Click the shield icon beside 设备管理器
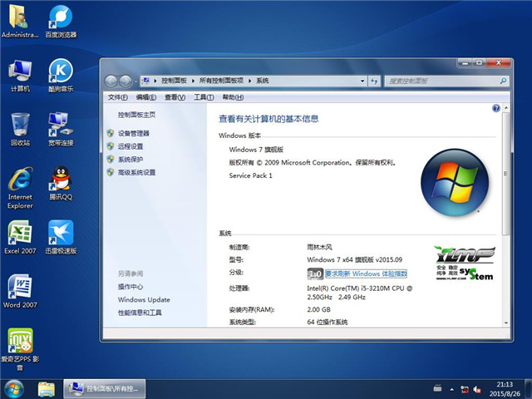The image size is (532, 399). [x=111, y=133]
